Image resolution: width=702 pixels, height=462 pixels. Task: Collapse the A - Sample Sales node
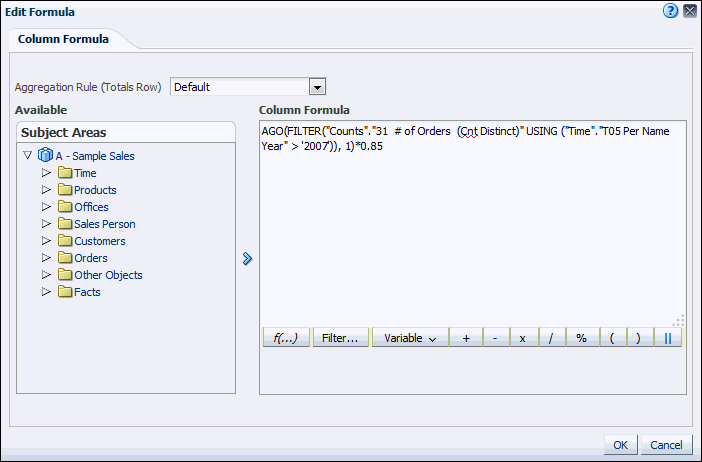pos(28,156)
